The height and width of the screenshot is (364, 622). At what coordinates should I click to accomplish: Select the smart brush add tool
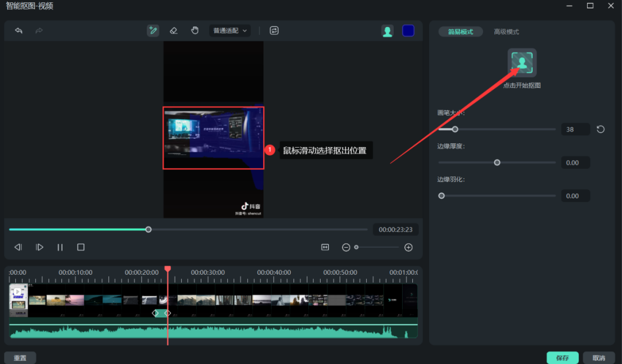pos(153,31)
